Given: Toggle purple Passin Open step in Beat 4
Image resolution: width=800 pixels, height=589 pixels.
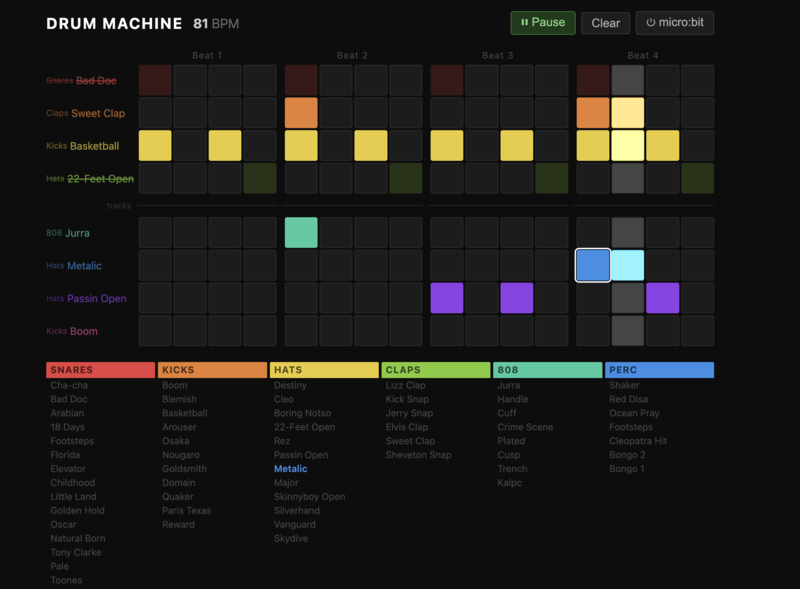Looking at the screenshot, I should [x=663, y=298].
